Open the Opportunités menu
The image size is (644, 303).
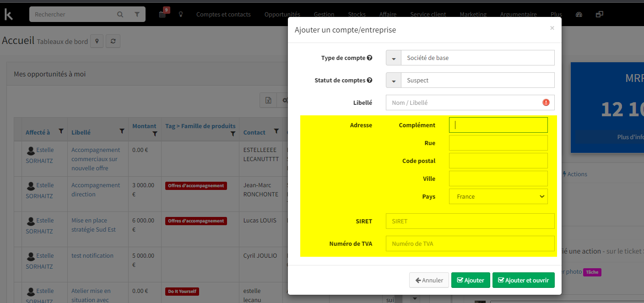point(282,14)
